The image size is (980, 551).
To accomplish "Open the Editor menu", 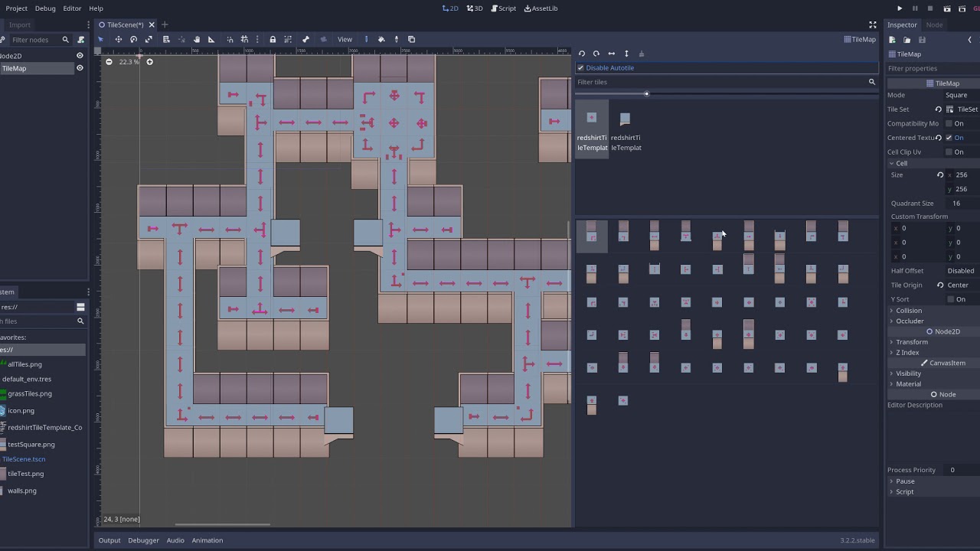I will pos(72,8).
